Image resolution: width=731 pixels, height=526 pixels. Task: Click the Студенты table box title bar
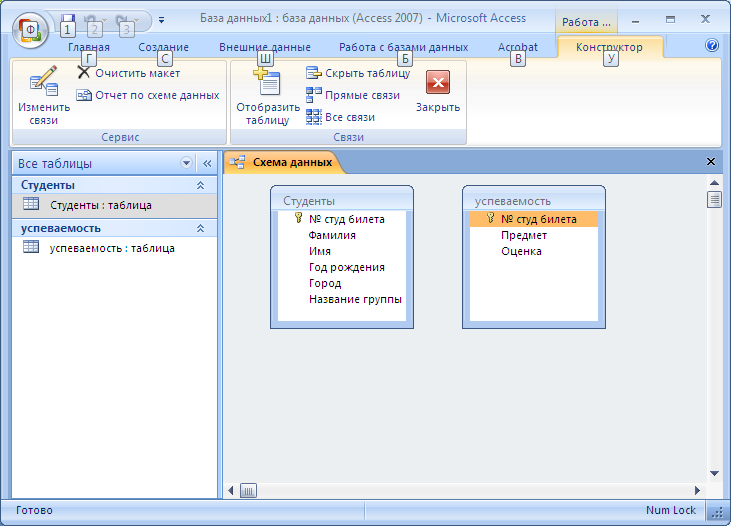[x=342, y=200]
